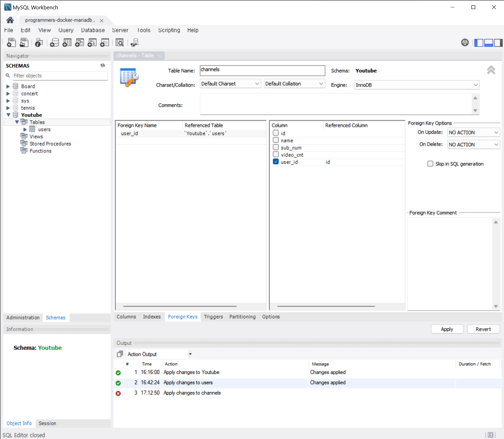Viewport: 504px width, 439px height.
Task: Search table data icon
Action: point(120,43)
